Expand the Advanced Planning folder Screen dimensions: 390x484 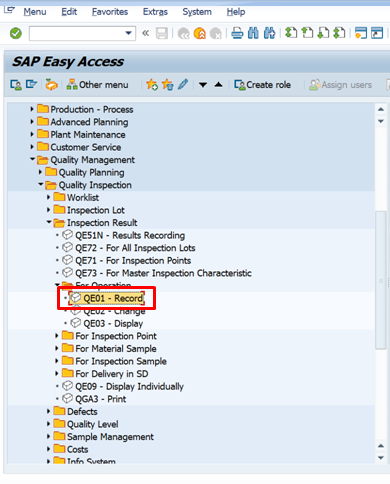[x=32, y=122]
